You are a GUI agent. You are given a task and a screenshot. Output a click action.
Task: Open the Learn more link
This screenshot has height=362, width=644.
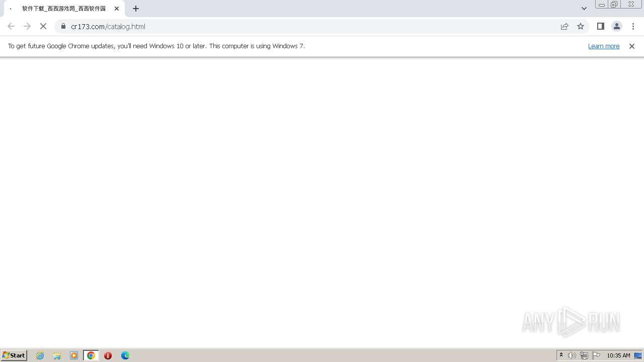[x=604, y=46]
